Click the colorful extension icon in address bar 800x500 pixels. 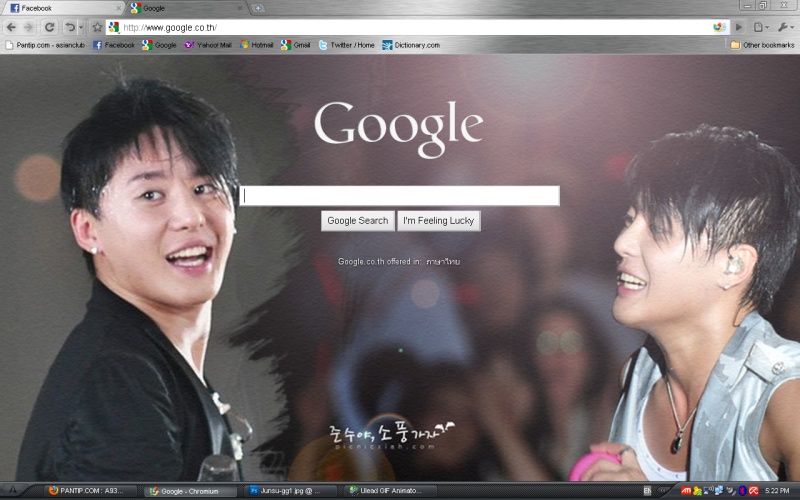(719, 28)
